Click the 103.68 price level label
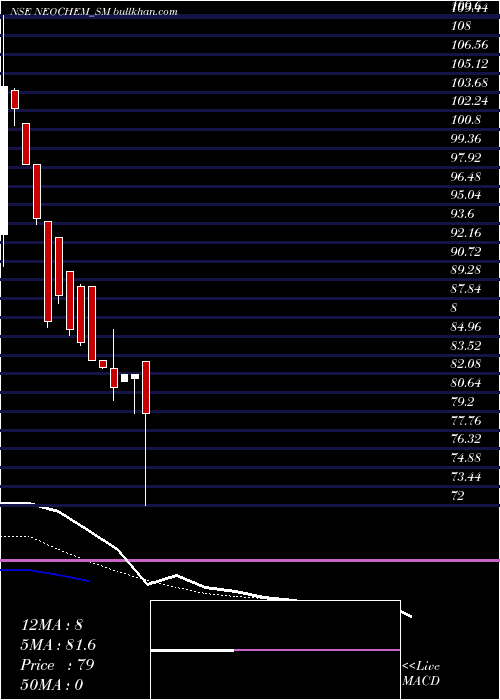This screenshot has width=500, height=700. [x=470, y=82]
